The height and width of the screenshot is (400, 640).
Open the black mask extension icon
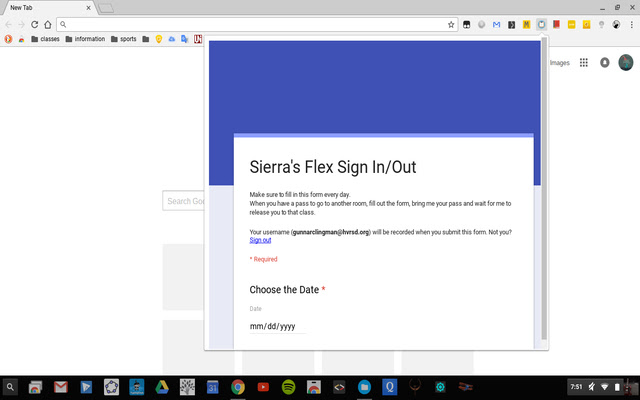click(x=467, y=24)
